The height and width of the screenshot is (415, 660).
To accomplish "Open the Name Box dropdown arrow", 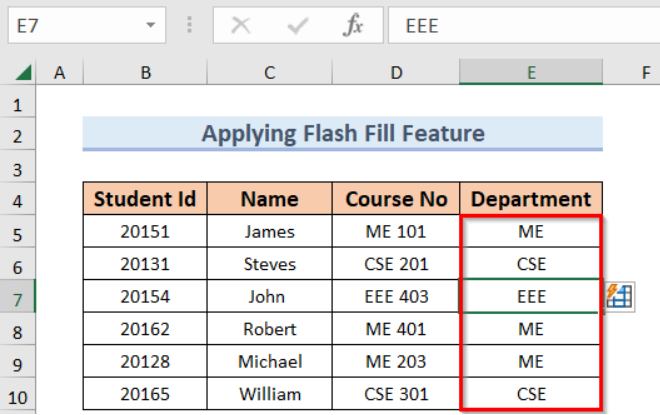I will pos(150,25).
